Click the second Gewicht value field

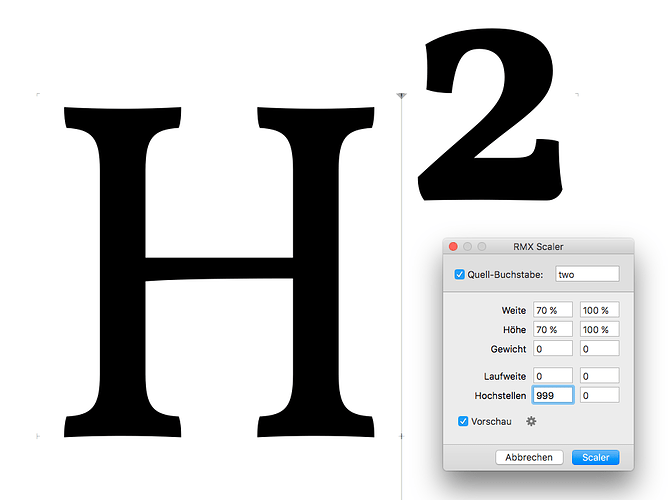(600, 348)
